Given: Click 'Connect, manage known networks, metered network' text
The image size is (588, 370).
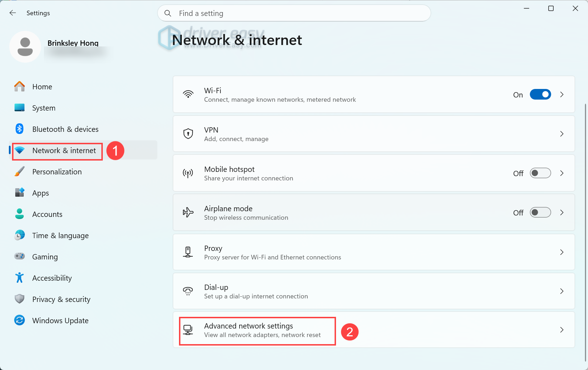Looking at the screenshot, I should pyautogui.click(x=280, y=100).
